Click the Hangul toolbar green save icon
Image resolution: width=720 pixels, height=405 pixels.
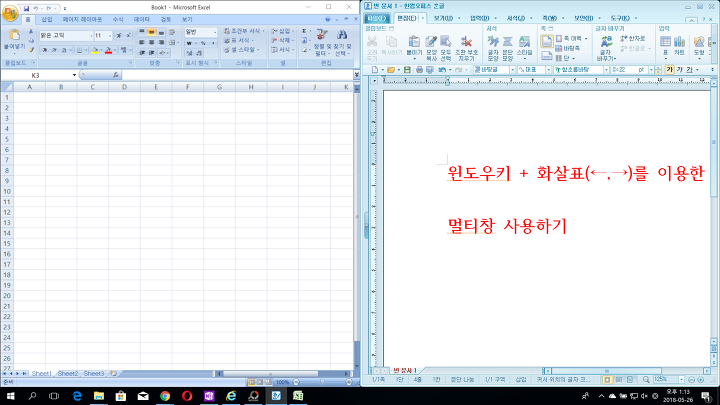click(x=407, y=70)
